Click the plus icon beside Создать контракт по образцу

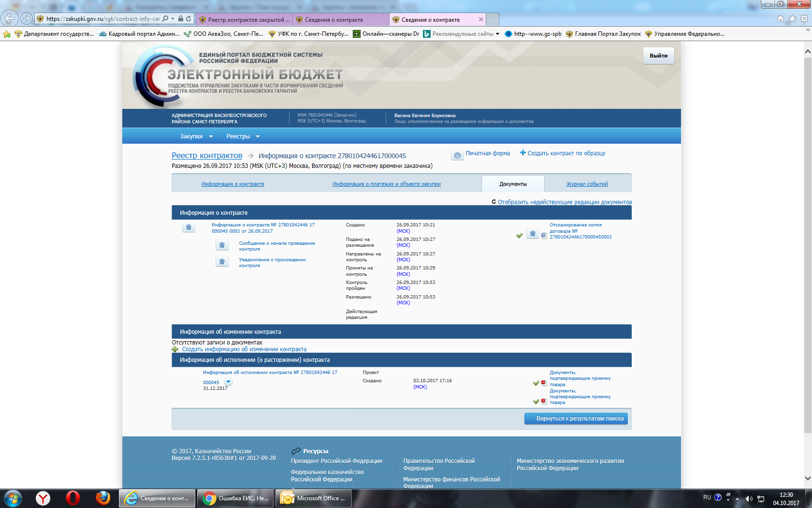tap(522, 153)
